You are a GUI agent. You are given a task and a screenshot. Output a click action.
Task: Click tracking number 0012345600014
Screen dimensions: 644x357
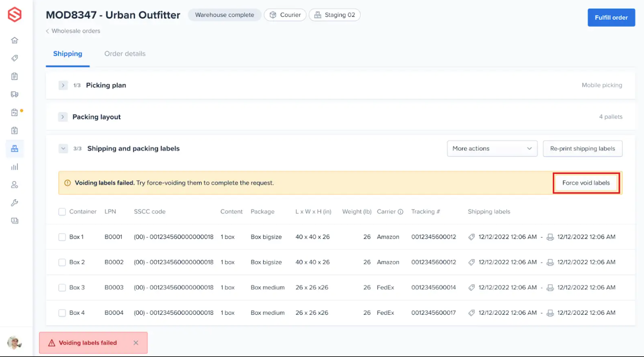click(x=433, y=288)
